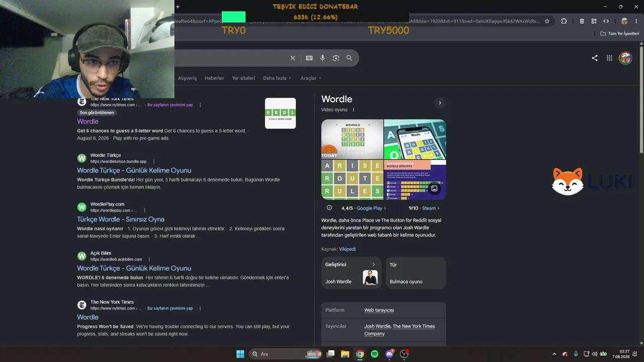Image resolution: width=644 pixels, height=362 pixels.
Task: Switch to Spotify in the taskbar
Action: 374,354
